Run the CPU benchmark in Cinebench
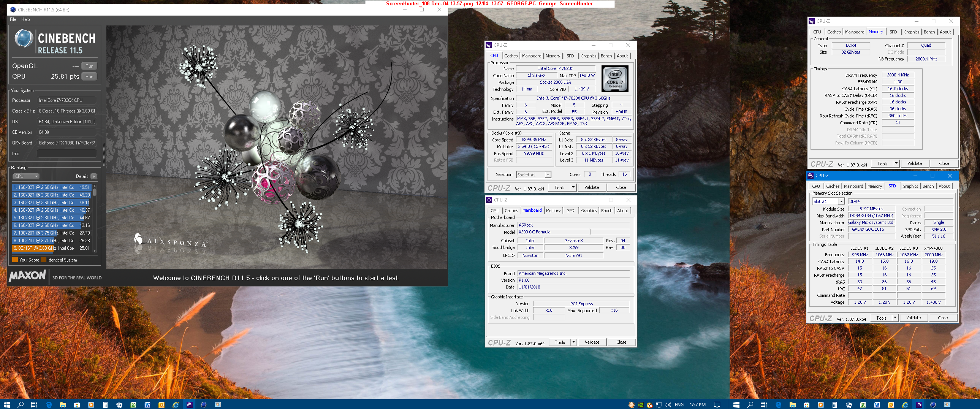This screenshot has height=409, width=980. click(x=89, y=76)
